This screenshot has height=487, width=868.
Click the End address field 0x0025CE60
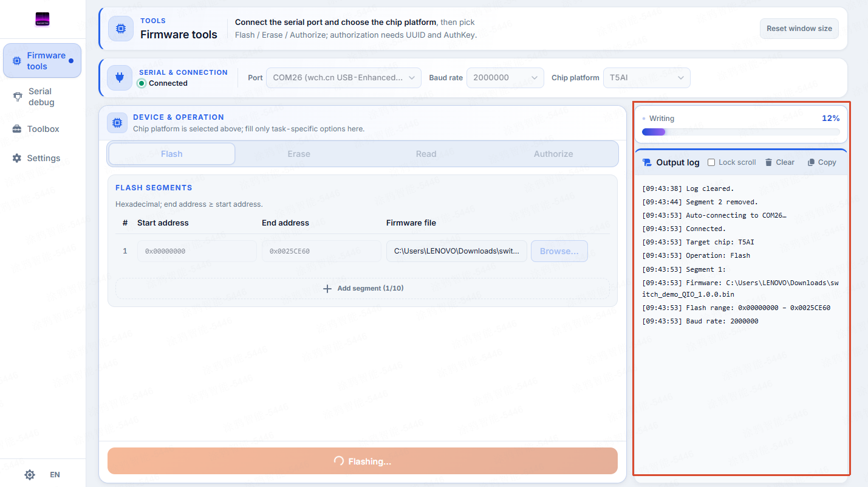(321, 251)
